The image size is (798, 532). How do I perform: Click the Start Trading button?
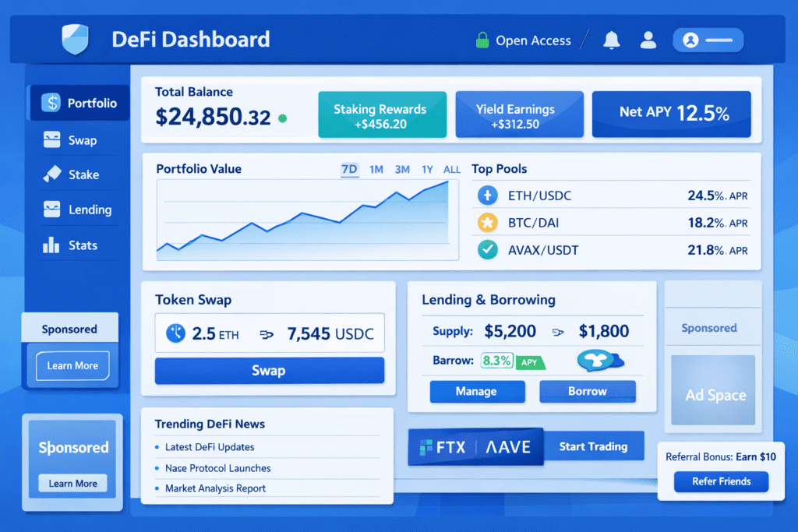pos(593,446)
